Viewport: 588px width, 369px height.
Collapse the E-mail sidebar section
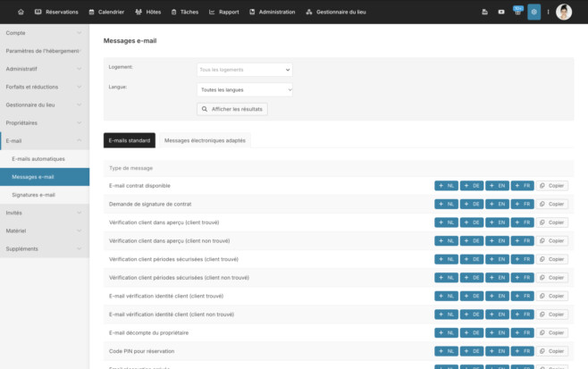click(x=45, y=141)
